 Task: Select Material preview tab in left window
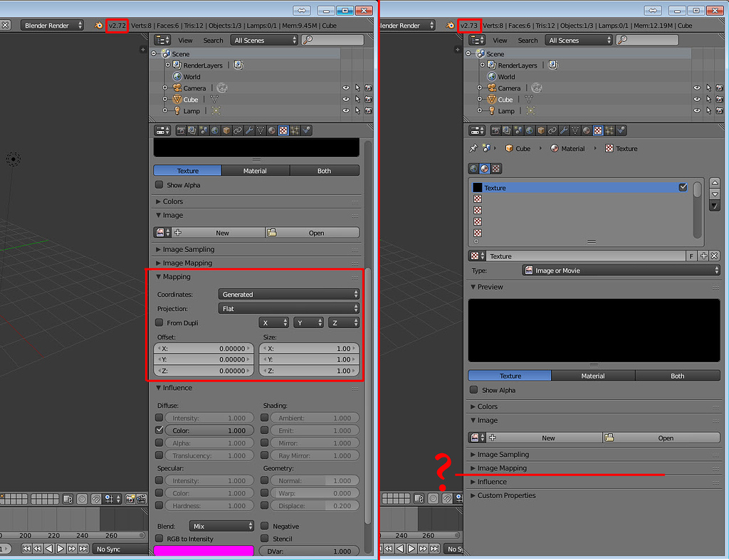point(256,171)
